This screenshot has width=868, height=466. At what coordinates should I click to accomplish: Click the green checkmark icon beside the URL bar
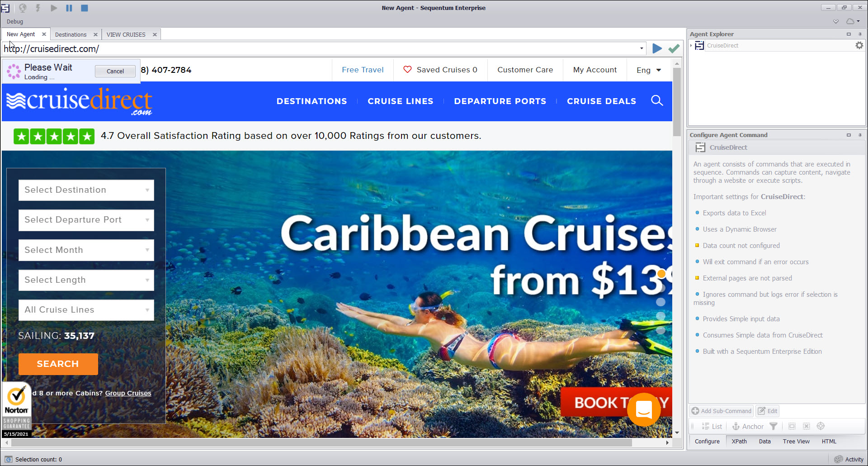click(674, 48)
